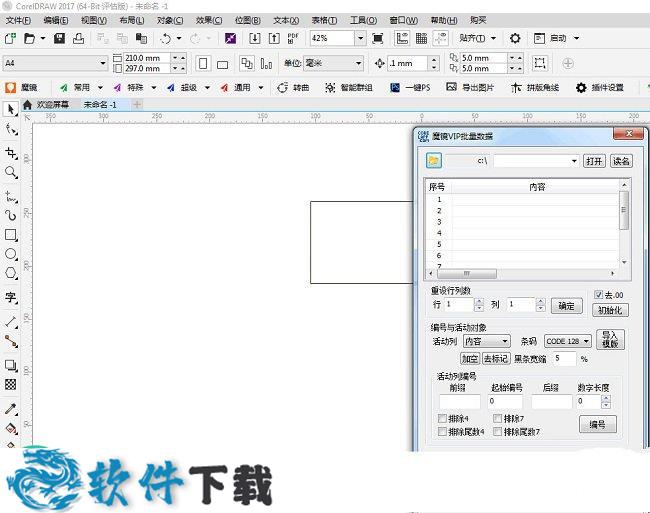Screen dimensions: 650x513
Task: Click the folder icon in 魔镜VIP dialog
Action: (434, 160)
